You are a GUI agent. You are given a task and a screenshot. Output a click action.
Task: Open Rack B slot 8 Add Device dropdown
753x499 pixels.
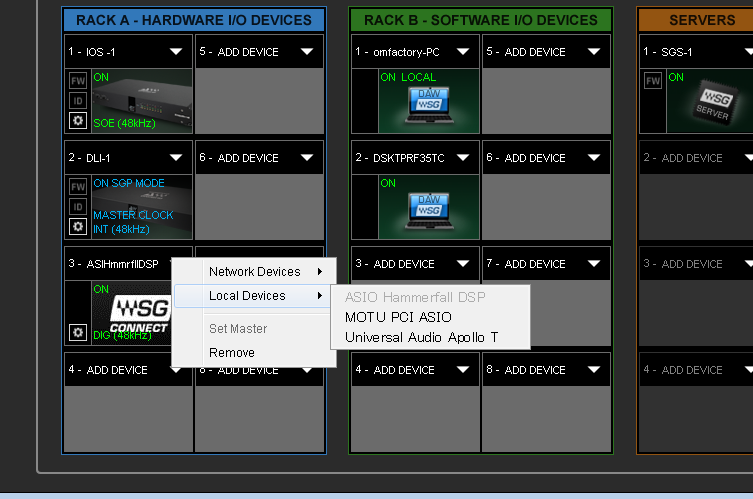pyautogui.click(x=594, y=370)
